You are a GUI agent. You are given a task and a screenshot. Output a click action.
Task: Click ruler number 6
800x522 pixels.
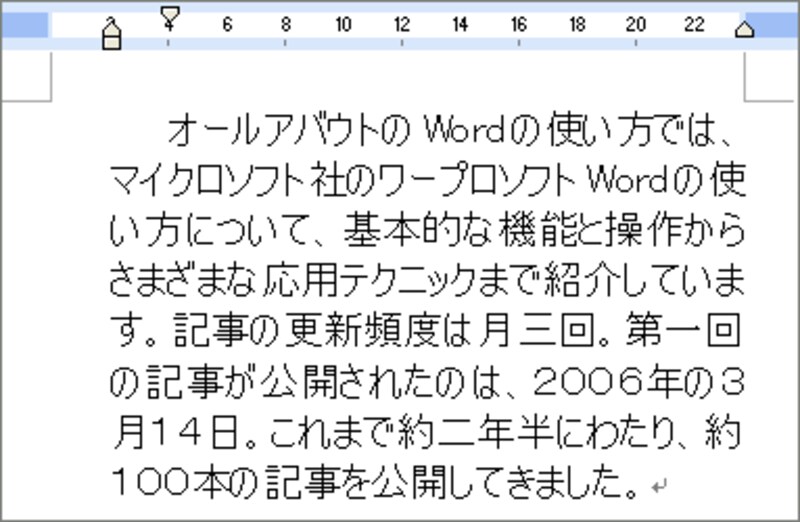tap(228, 24)
